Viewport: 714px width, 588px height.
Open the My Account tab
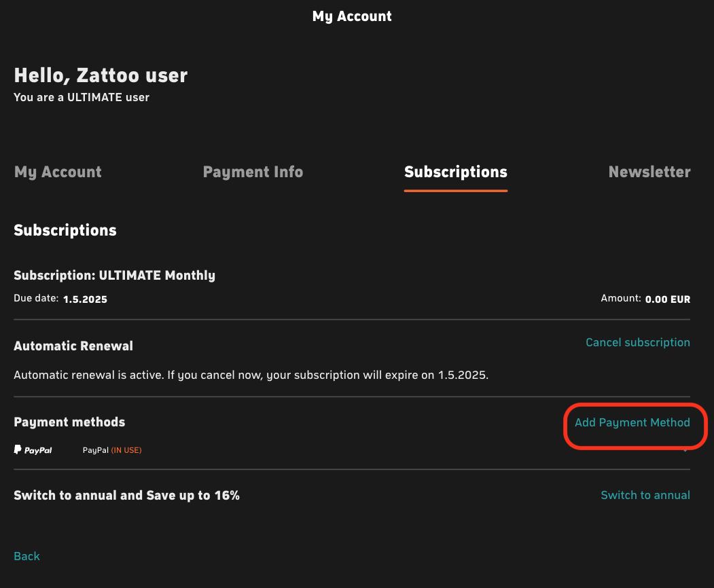click(x=58, y=172)
